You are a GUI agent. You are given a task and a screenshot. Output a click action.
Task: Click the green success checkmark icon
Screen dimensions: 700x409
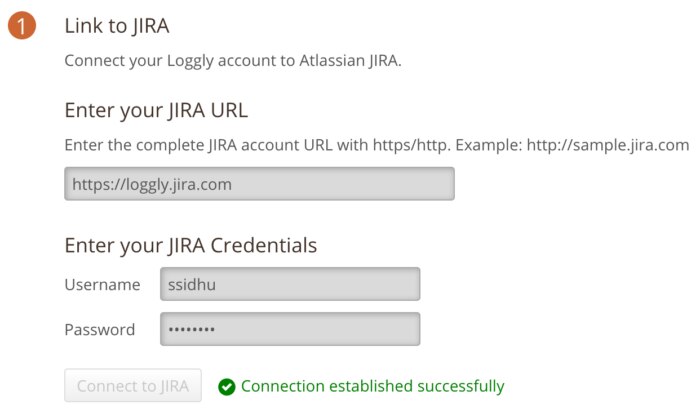click(226, 386)
